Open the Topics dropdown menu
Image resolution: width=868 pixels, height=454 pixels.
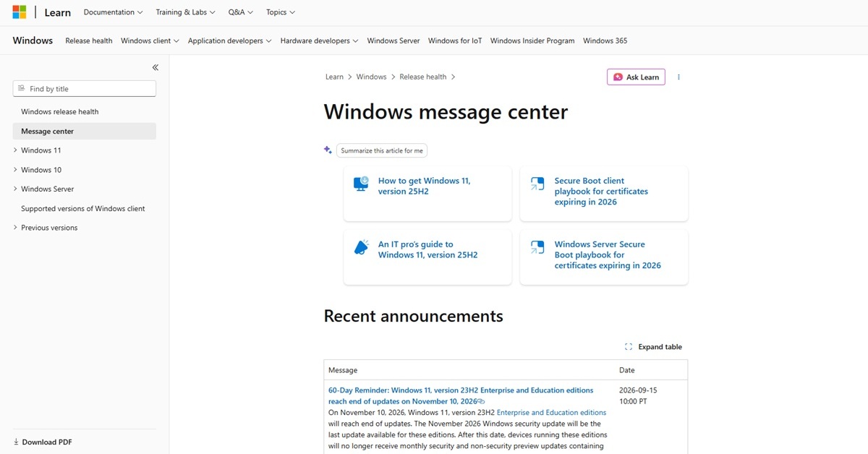[281, 12]
